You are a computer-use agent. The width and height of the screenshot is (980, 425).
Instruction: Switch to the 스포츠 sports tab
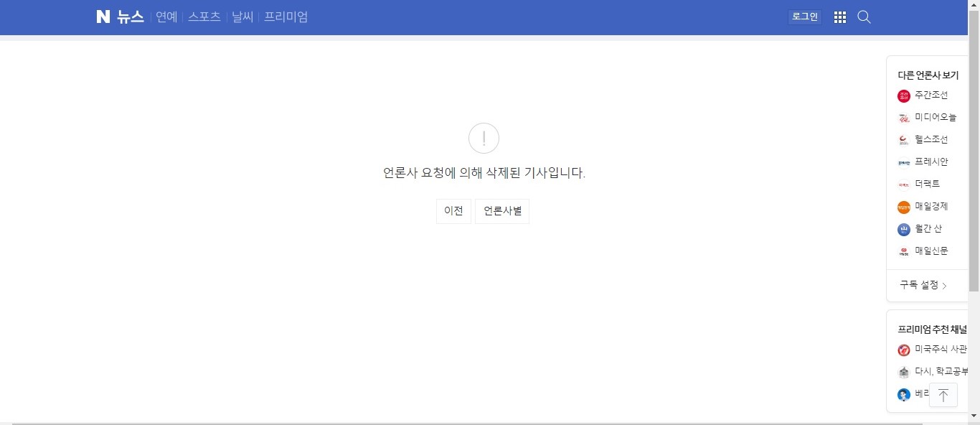[x=204, y=17]
